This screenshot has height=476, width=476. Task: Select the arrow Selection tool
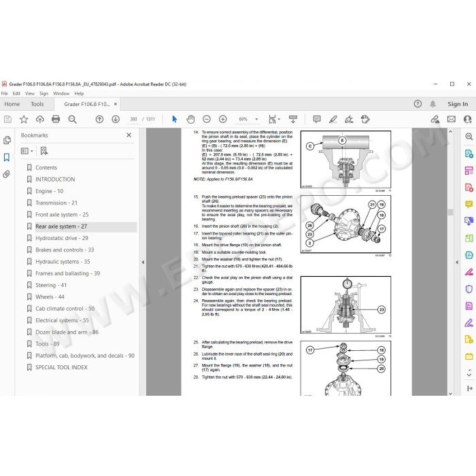[x=175, y=119]
